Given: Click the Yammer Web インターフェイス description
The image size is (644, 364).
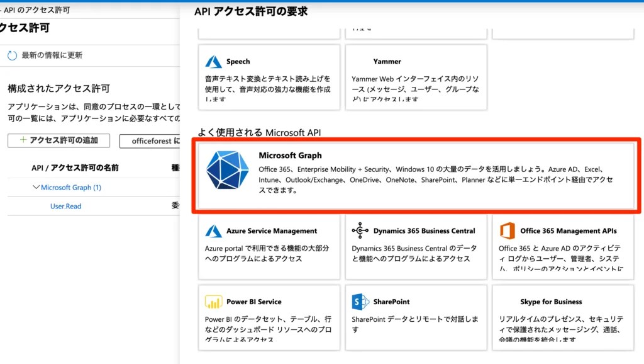Looking at the screenshot, I should [415, 89].
